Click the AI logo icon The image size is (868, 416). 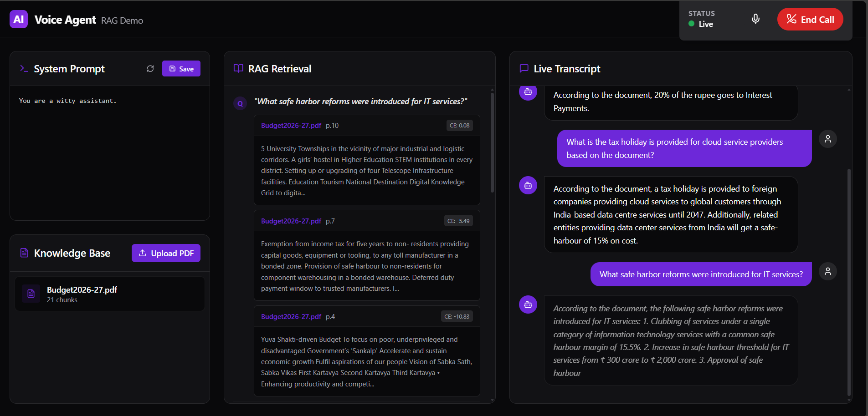click(x=19, y=20)
